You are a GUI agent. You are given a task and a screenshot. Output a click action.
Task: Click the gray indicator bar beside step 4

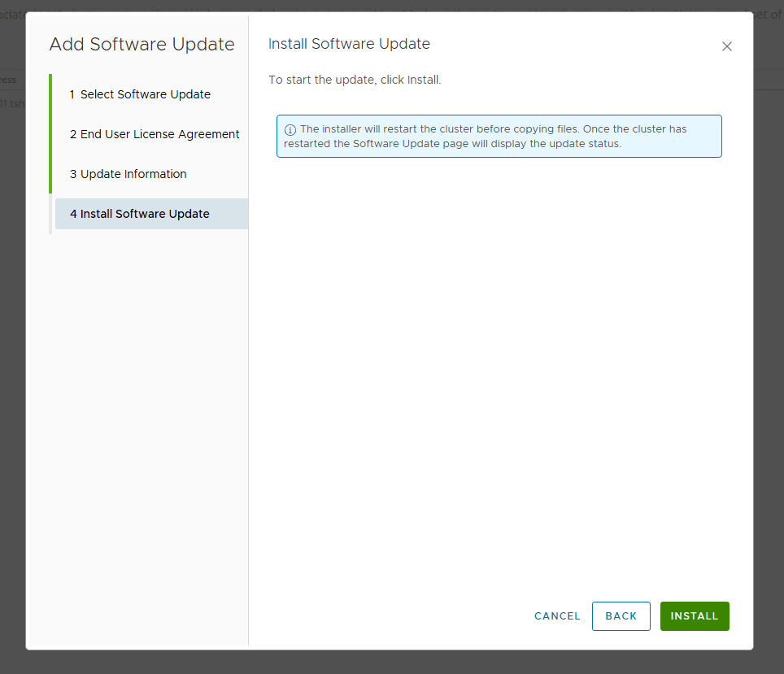point(50,214)
